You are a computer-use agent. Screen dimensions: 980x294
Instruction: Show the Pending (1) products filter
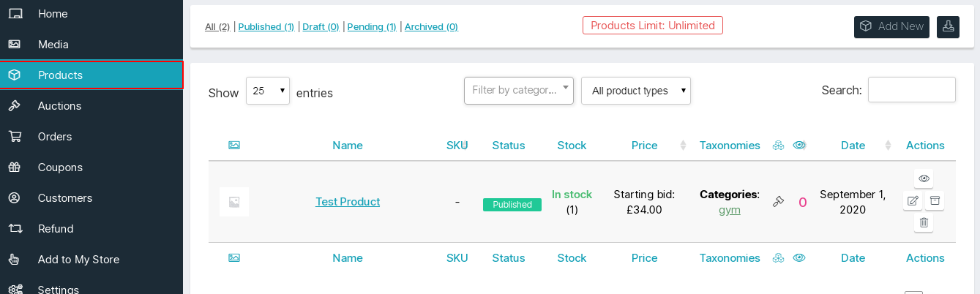click(372, 27)
